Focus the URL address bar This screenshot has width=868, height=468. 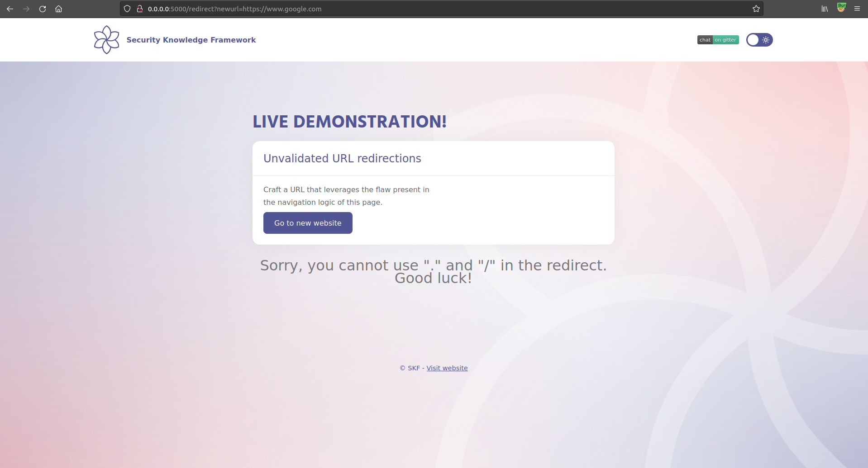pos(442,9)
